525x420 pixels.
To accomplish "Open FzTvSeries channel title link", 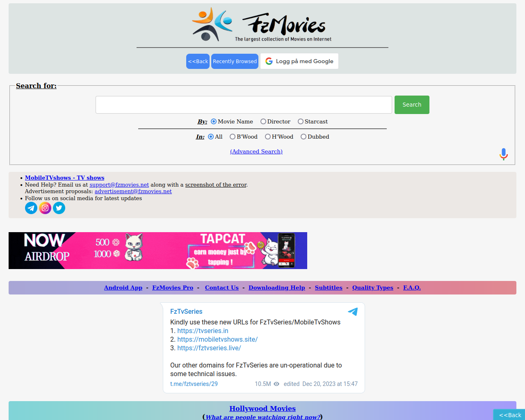I will pos(186,311).
